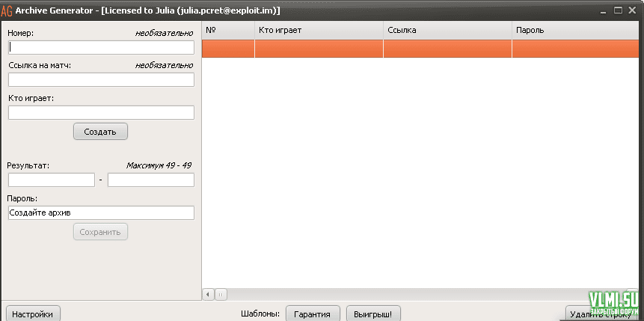Maximize the Archive Generator window
This screenshot has width=644, height=321.
[x=619, y=10]
